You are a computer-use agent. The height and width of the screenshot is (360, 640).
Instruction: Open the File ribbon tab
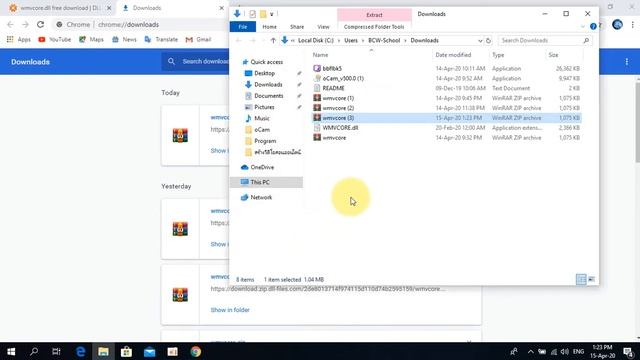(243, 27)
